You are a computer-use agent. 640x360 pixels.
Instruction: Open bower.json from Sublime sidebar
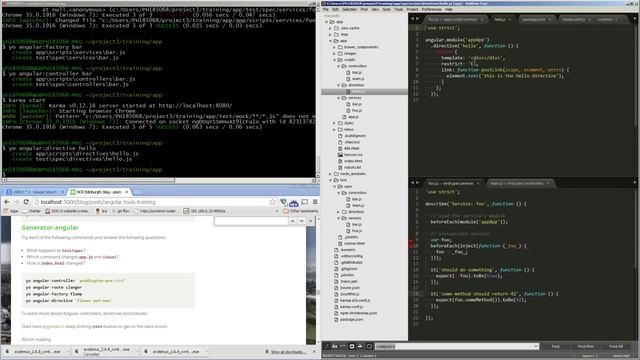point(349,288)
